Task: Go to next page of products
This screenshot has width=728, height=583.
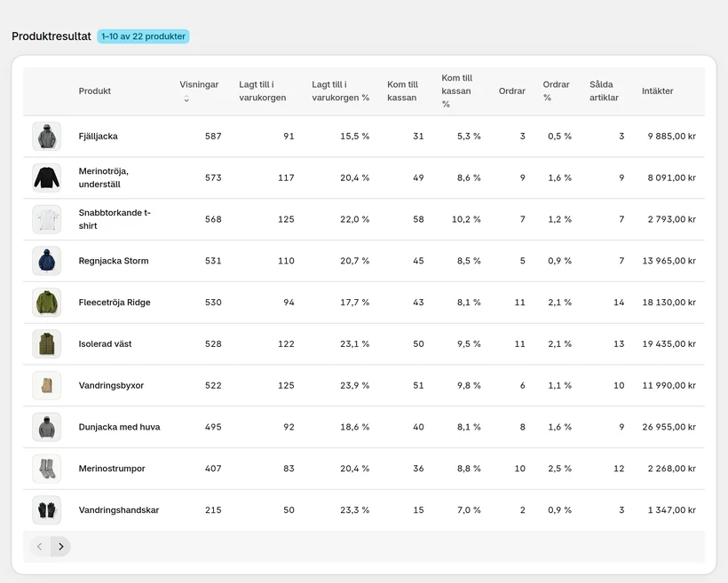Action: pos(61,547)
